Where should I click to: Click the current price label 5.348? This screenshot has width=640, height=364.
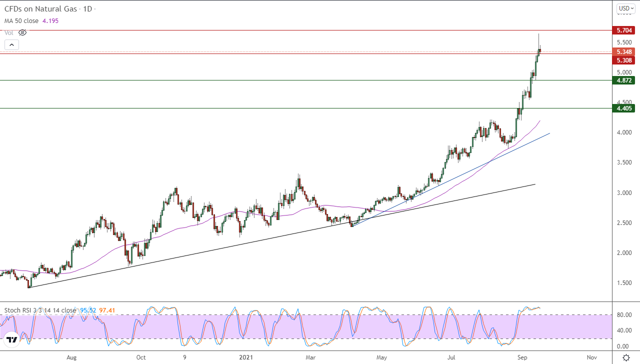point(624,52)
